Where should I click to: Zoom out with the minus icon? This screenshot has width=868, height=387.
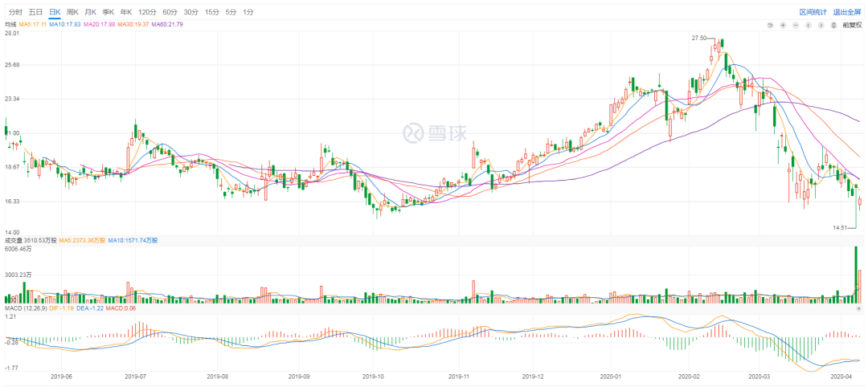796,25
